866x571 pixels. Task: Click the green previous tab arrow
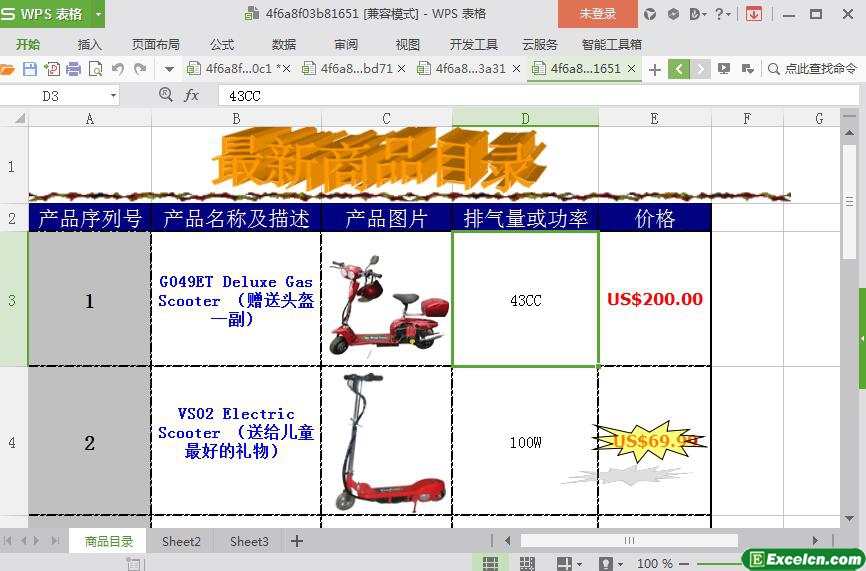679,69
